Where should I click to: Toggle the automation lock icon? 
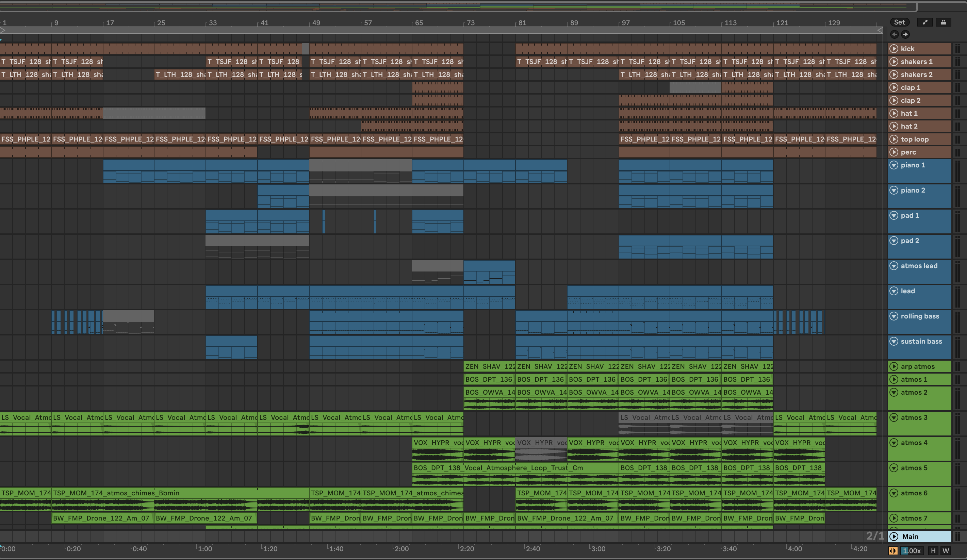[x=943, y=22]
